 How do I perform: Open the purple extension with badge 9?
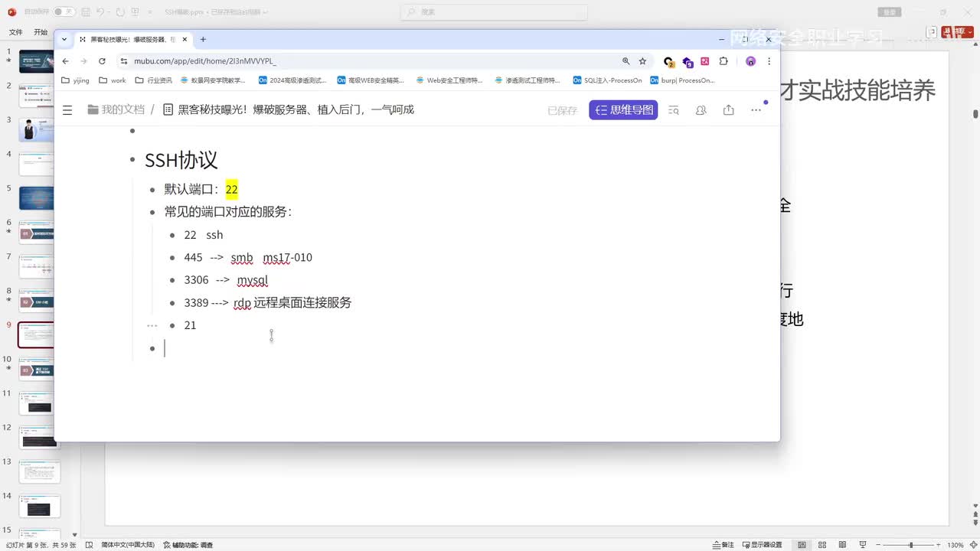[687, 61]
